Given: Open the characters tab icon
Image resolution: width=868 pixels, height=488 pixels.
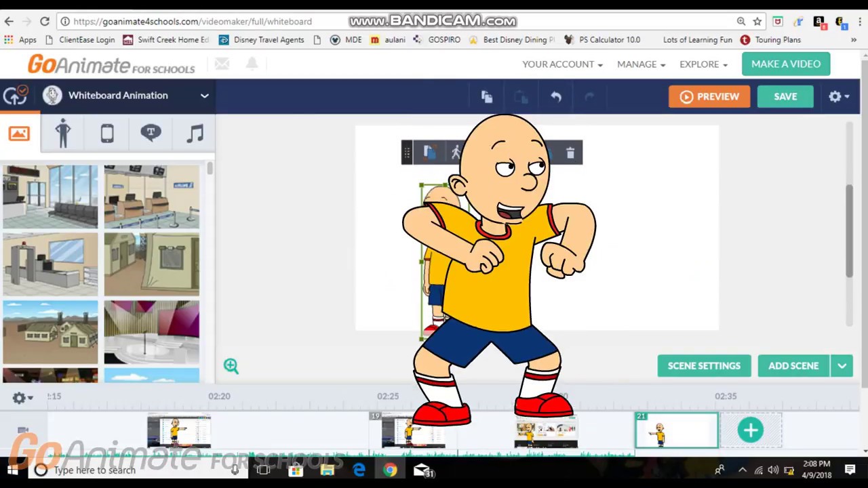Looking at the screenshot, I should 63,133.
